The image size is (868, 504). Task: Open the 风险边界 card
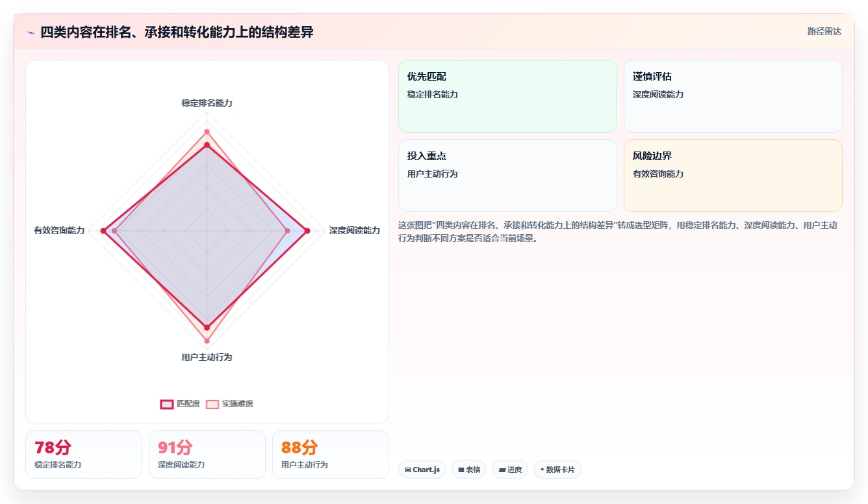coord(733,176)
